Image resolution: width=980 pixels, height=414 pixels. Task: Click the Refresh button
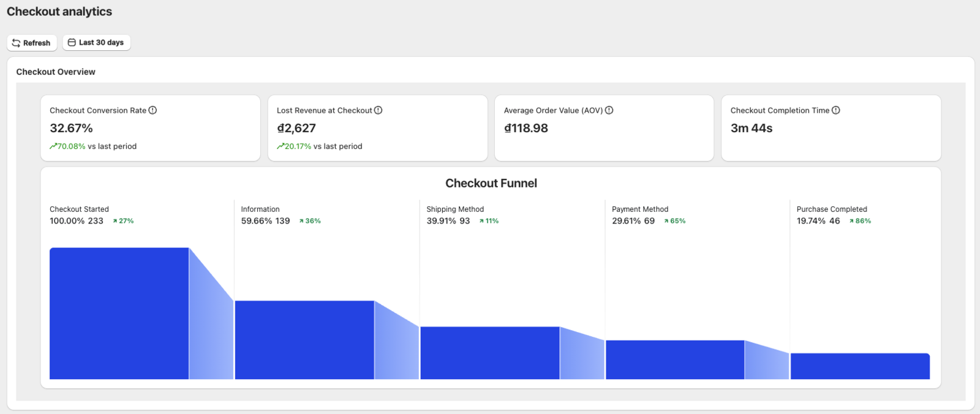tap(32, 43)
